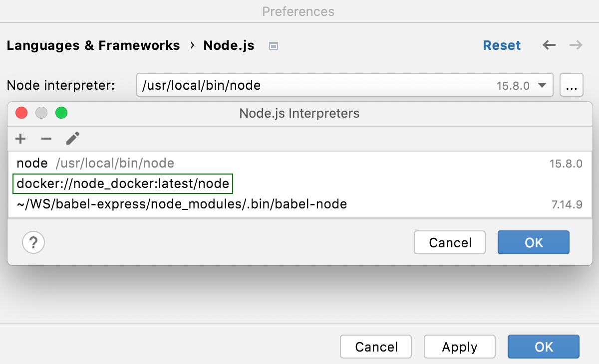The width and height of the screenshot is (599, 364).
Task: Click the Node.js breadcrumb label
Action: click(229, 45)
